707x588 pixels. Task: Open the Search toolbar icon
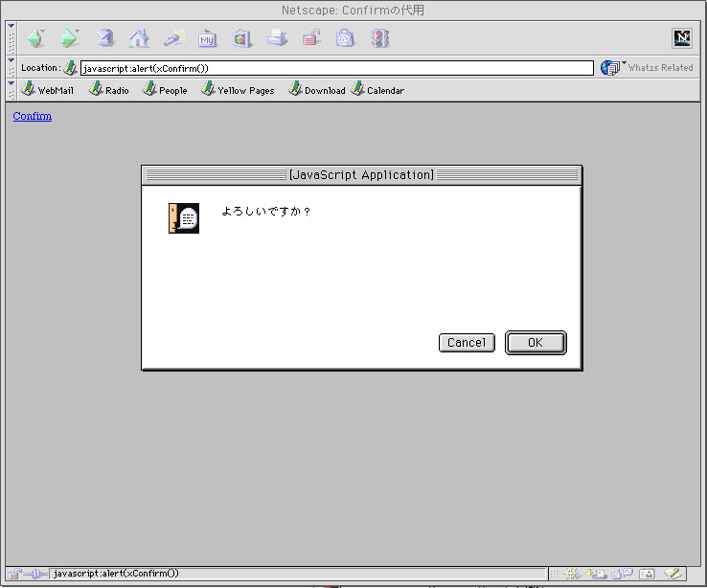[174, 38]
